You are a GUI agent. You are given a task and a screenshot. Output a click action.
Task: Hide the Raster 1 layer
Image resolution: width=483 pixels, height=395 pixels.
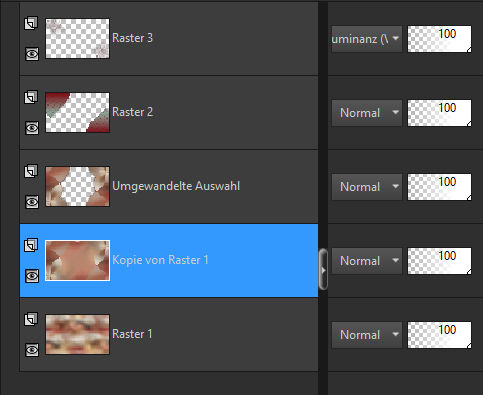[32, 350]
